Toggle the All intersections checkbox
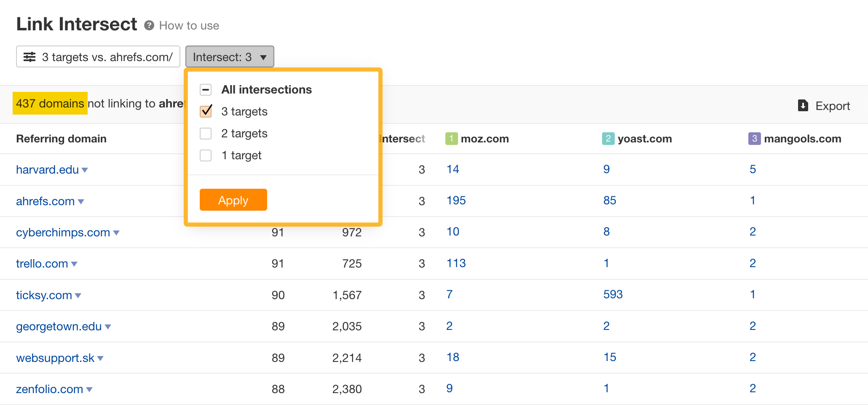Viewport: 868px width, 407px height. point(206,90)
